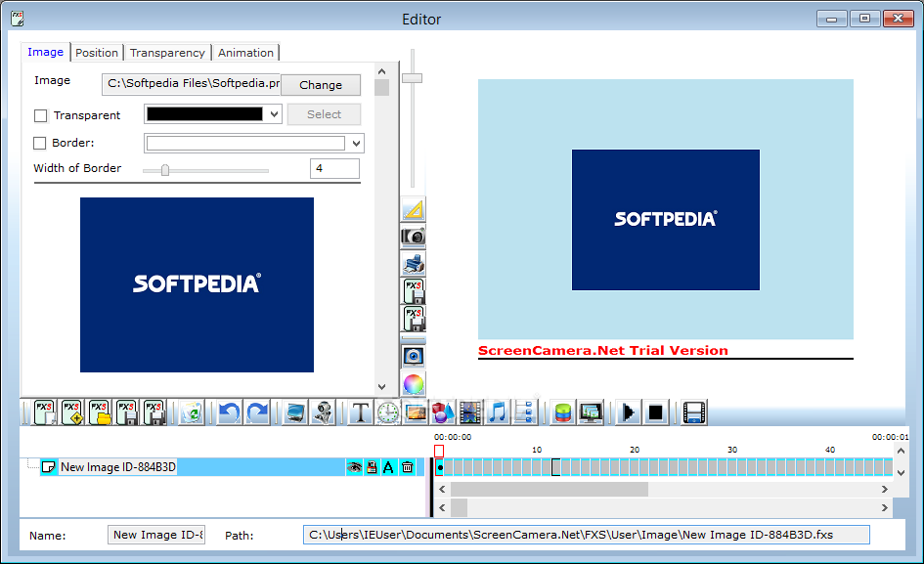Click the upper FXS save icon in vertical bar
The image size is (924, 564).
(414, 291)
